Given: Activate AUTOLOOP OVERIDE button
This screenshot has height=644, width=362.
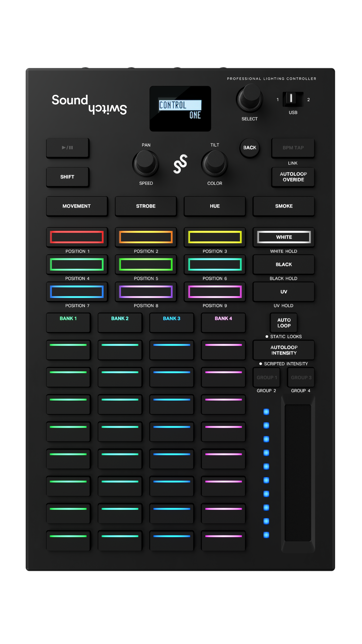Looking at the screenshot, I should [293, 177].
